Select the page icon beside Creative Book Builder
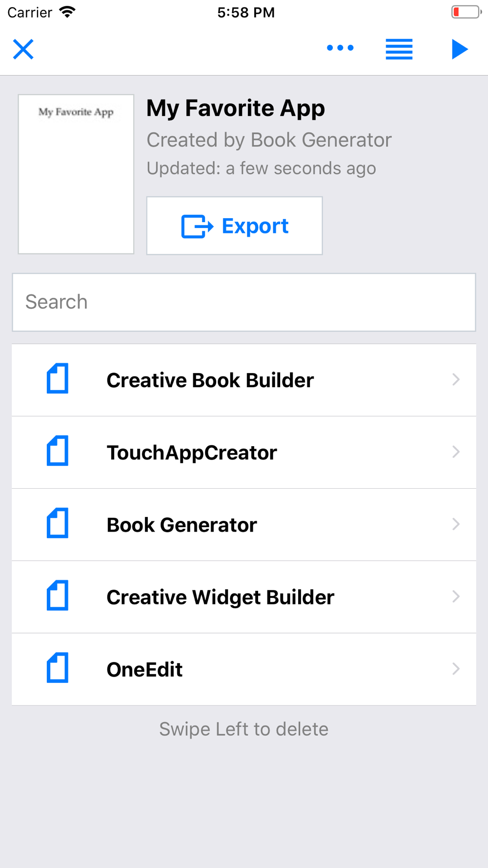 [x=58, y=378]
